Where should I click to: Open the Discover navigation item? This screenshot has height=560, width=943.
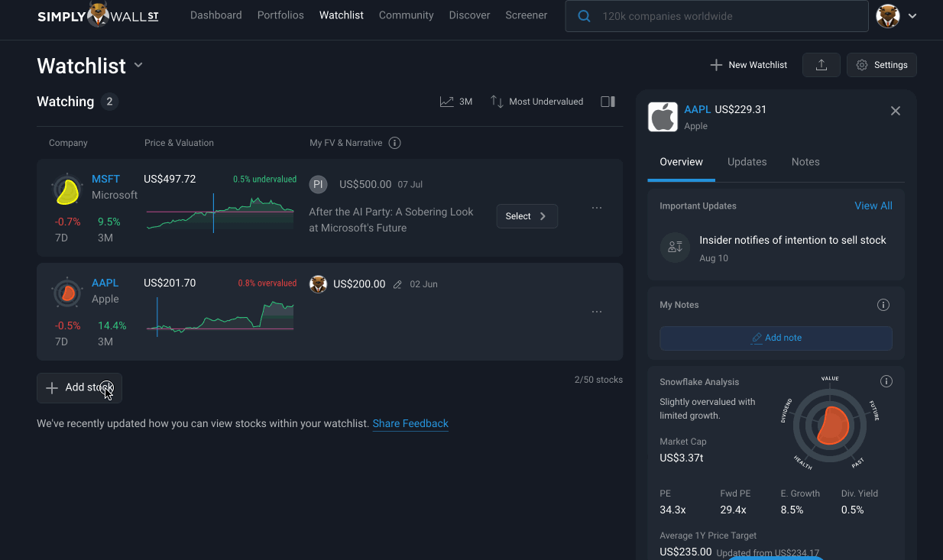click(x=470, y=15)
